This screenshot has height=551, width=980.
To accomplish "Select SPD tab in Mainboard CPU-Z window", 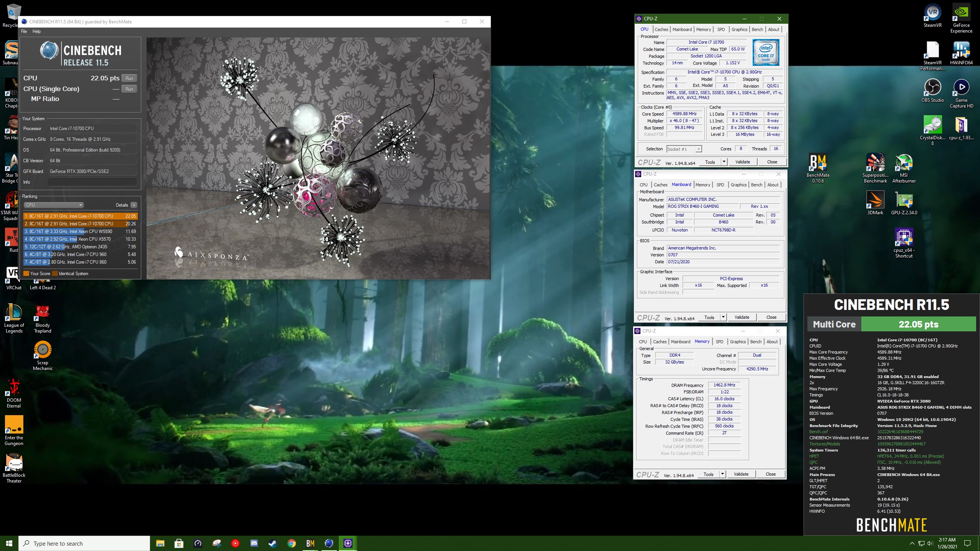I will [720, 185].
